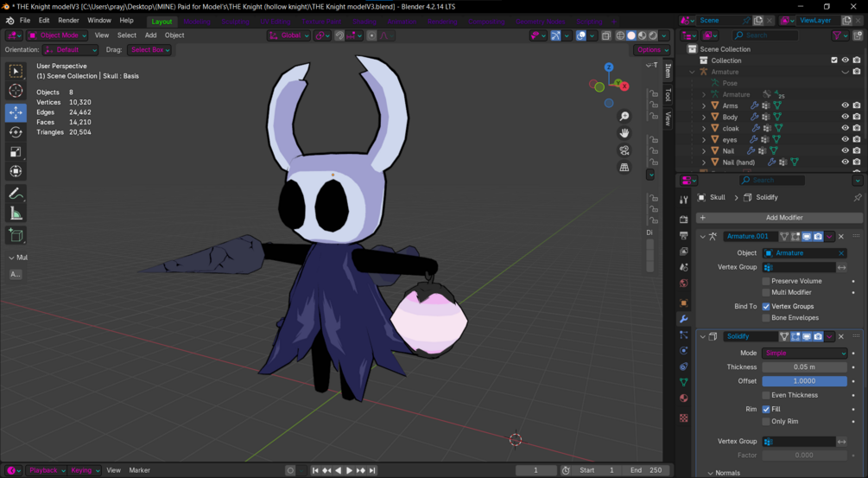Image resolution: width=868 pixels, height=478 pixels.
Task: Expand the Normals section
Action: coord(711,473)
